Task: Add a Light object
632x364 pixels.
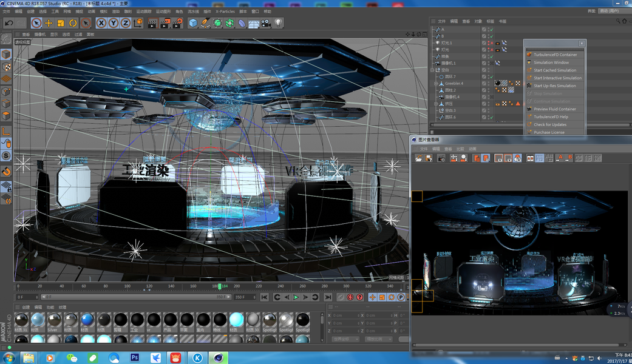Action: 278,23
